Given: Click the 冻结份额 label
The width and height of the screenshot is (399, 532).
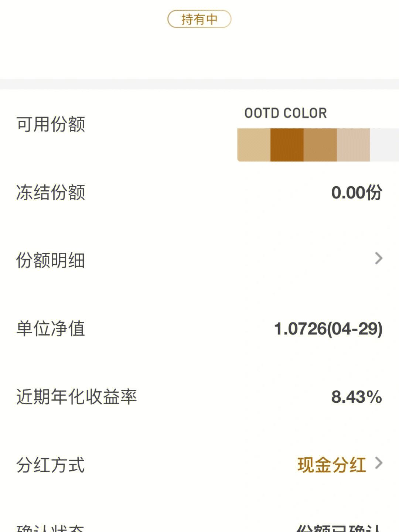Looking at the screenshot, I should [51, 192].
